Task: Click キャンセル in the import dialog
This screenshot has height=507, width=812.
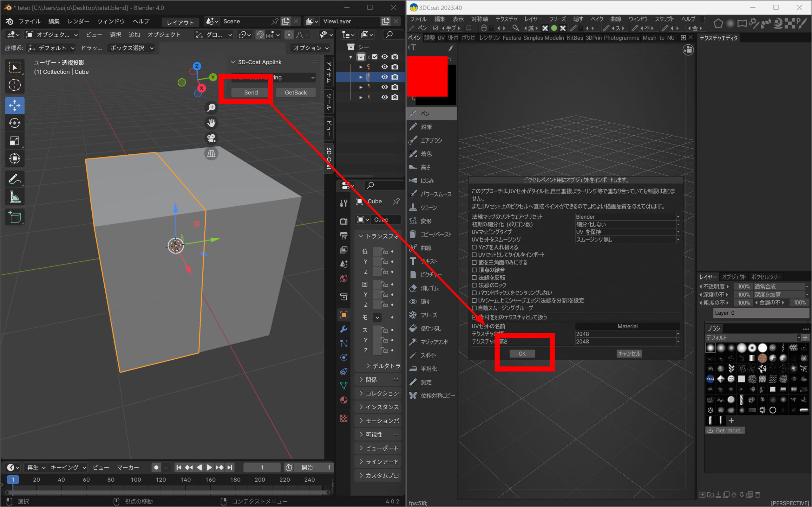Action: tap(629, 353)
